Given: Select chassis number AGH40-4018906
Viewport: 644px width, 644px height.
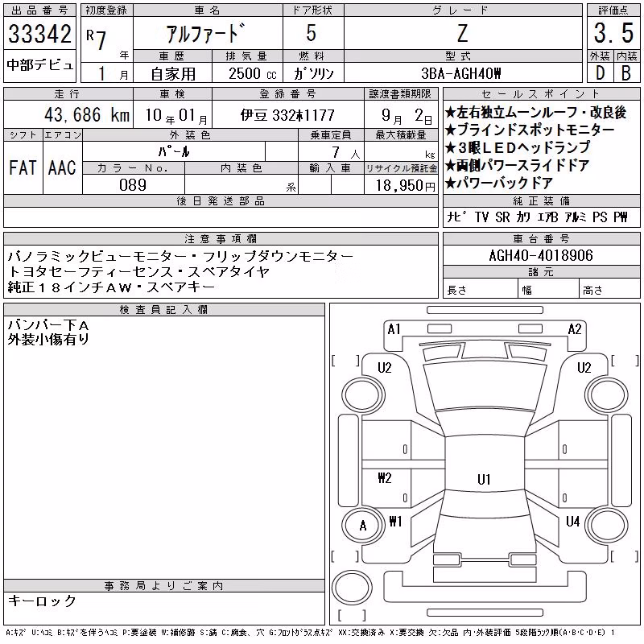Looking at the screenshot, I should 541,255.
